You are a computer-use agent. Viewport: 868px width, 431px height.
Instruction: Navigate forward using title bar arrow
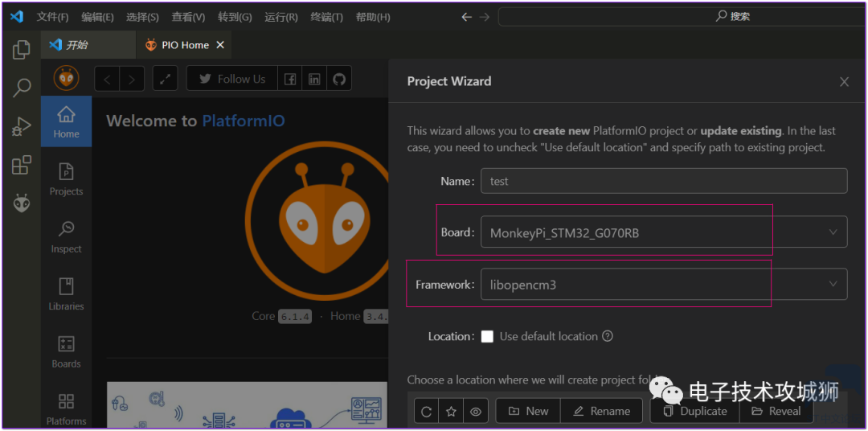(x=485, y=17)
